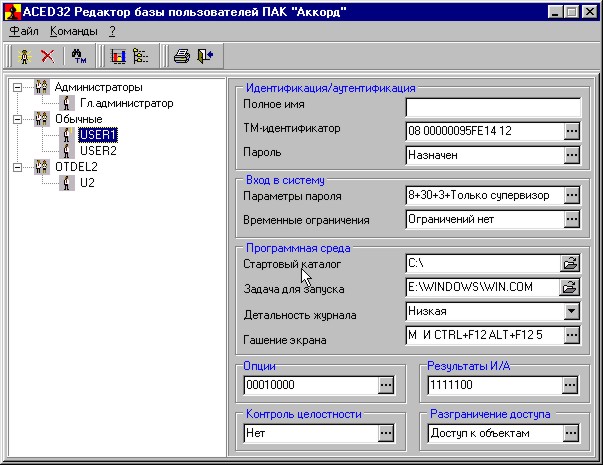The width and height of the screenshot is (603, 465).
Task: Click the red X delete icon
Action: coord(48,56)
